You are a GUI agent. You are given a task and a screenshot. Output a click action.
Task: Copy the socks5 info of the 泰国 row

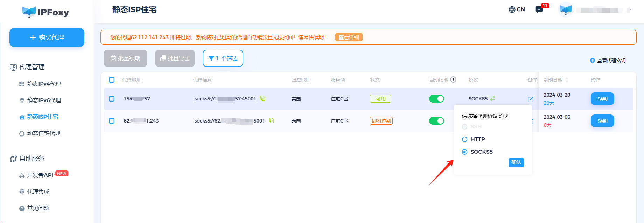coord(272,121)
